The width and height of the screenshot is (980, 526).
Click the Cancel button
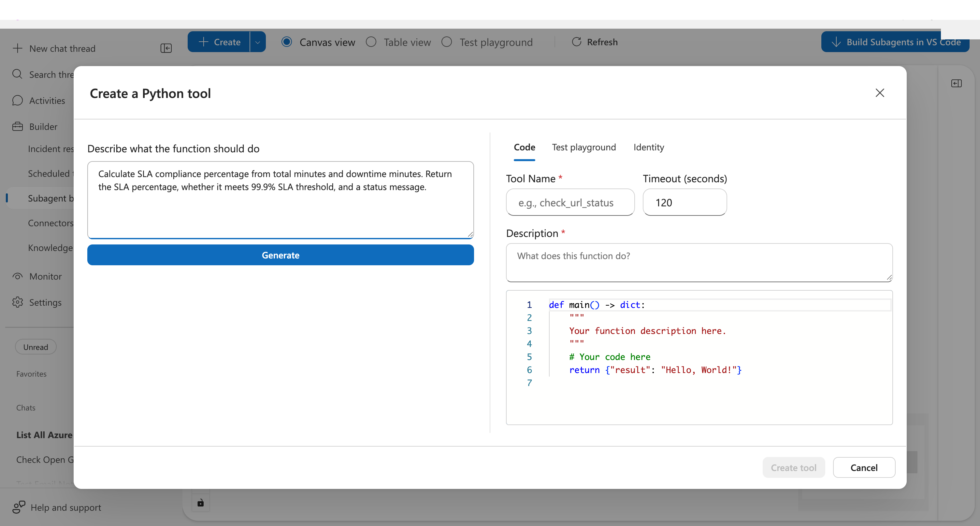[x=864, y=467]
